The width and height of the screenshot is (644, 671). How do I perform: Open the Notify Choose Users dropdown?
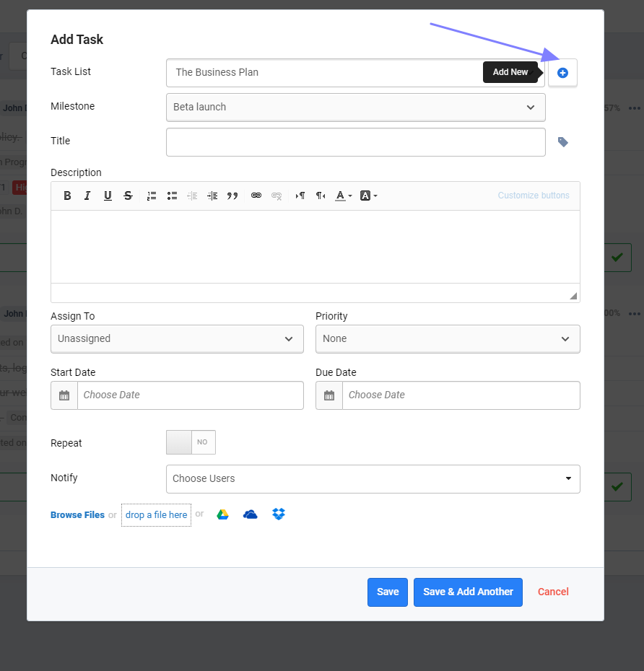[373, 479]
